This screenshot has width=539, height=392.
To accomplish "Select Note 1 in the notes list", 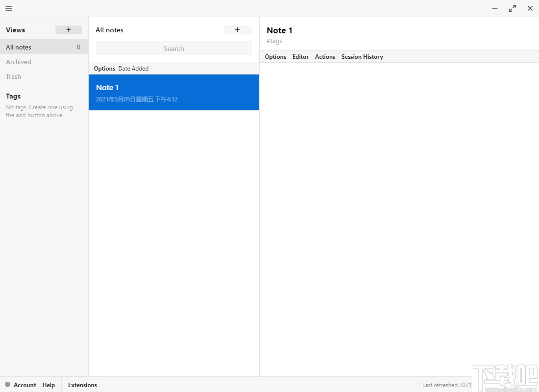I will pos(174,93).
